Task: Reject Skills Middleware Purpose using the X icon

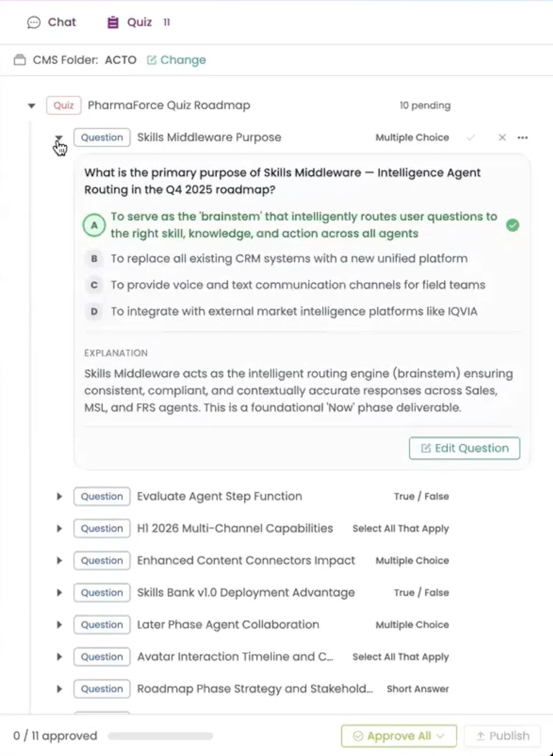Action: tap(502, 137)
